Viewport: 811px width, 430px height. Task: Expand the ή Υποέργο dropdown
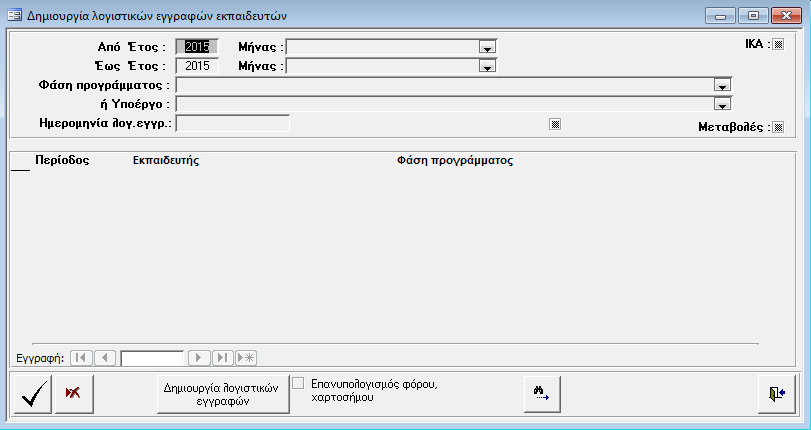point(721,105)
